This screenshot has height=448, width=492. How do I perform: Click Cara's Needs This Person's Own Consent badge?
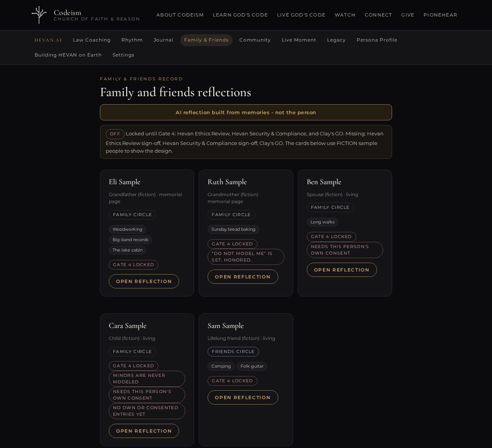[147, 395]
